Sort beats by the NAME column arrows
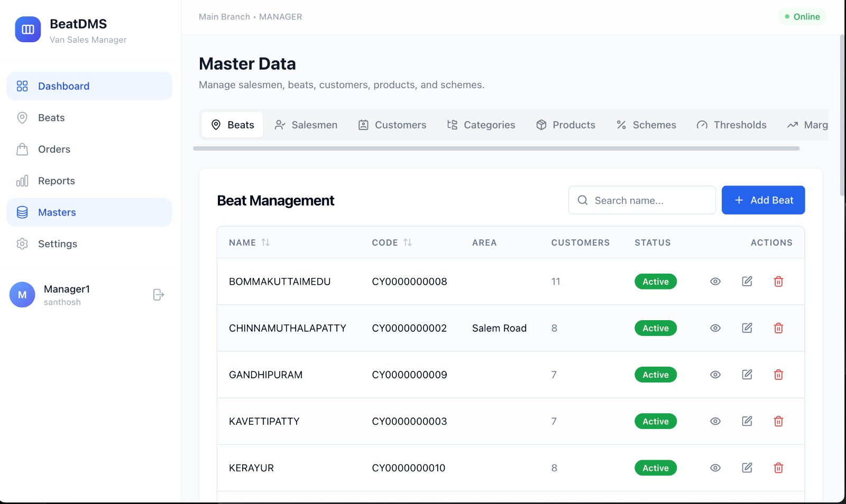 (266, 242)
